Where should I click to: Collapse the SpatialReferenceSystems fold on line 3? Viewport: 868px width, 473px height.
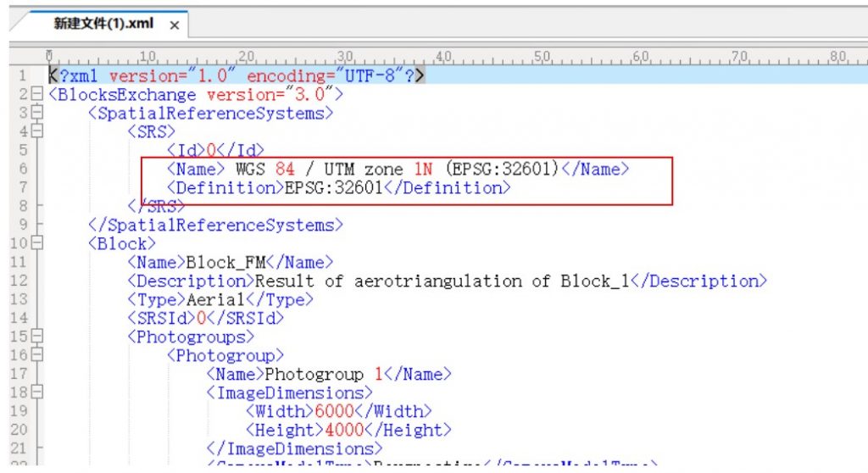pyautogui.click(x=36, y=113)
